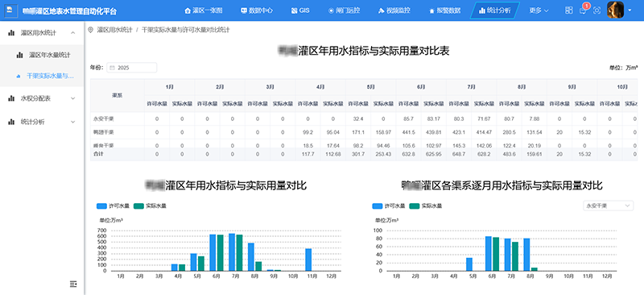Click the fullscreen scan icon in header
This screenshot has width=644, height=295.
pos(597,10)
